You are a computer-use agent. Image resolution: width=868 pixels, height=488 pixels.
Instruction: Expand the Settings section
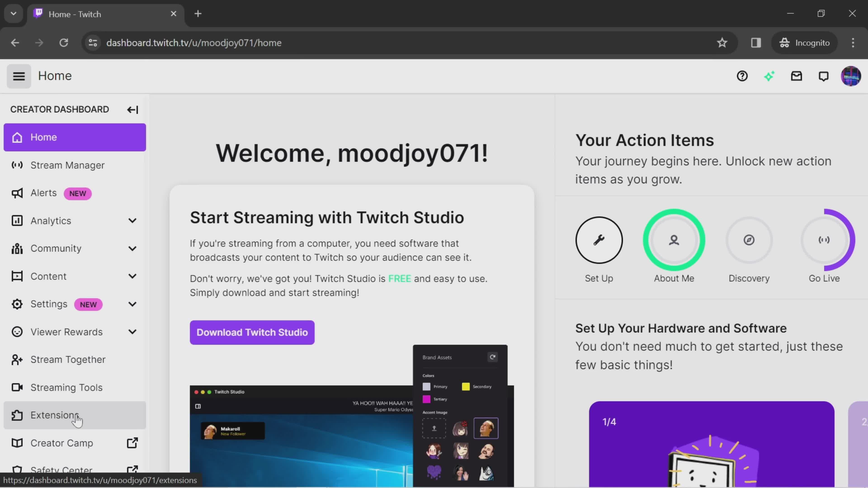pos(132,304)
